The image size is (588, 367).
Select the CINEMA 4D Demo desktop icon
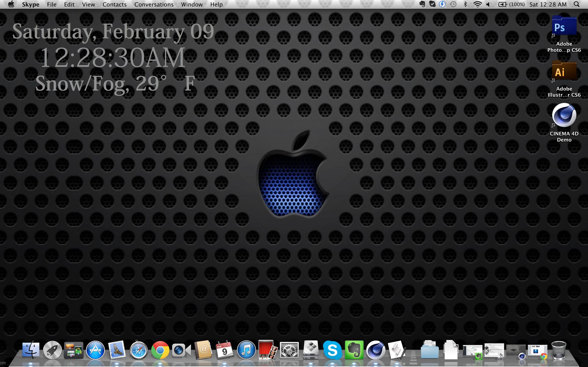(x=564, y=115)
